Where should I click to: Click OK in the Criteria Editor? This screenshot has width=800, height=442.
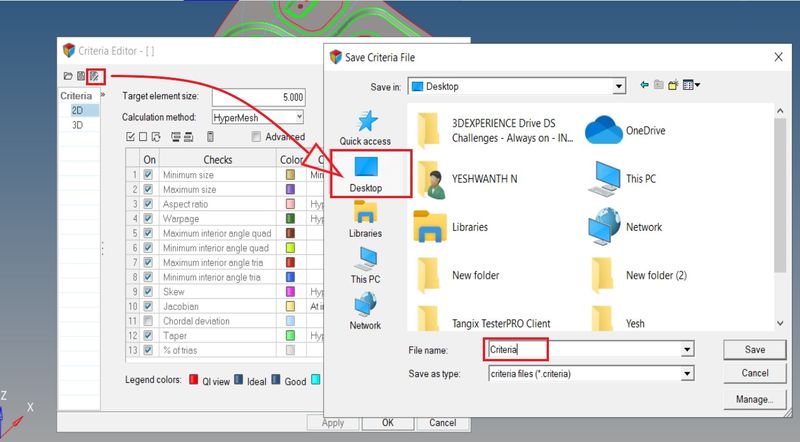[388, 423]
